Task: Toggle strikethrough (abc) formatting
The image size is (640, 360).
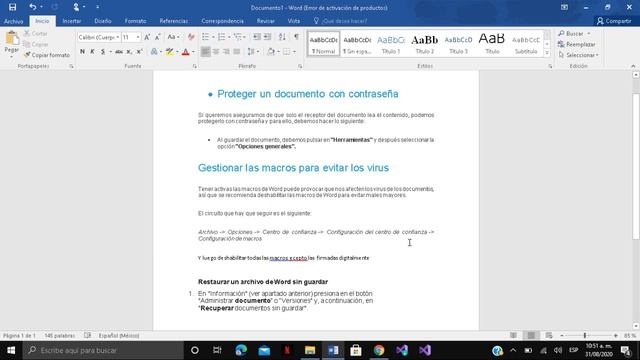Action: [119, 51]
